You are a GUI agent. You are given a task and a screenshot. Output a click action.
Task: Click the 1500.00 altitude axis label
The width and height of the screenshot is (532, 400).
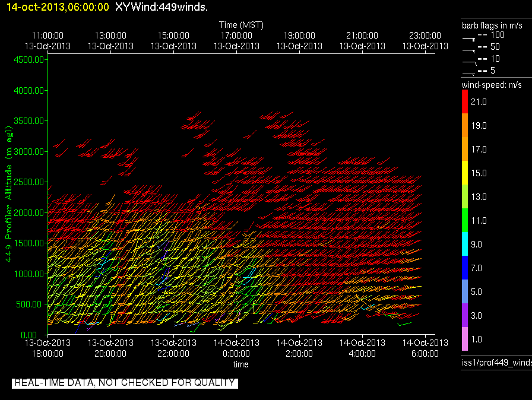click(29, 243)
